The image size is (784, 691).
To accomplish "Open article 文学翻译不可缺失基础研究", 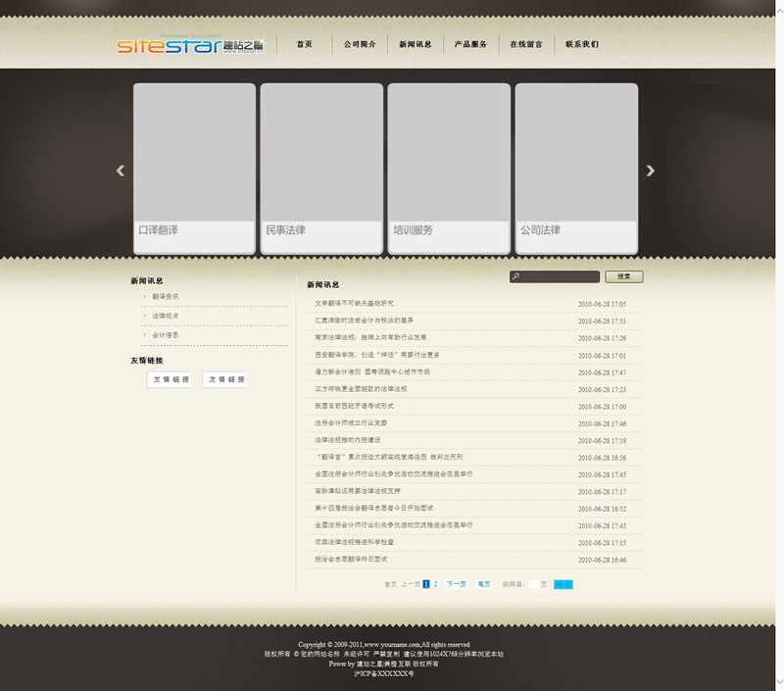I will click(354, 304).
